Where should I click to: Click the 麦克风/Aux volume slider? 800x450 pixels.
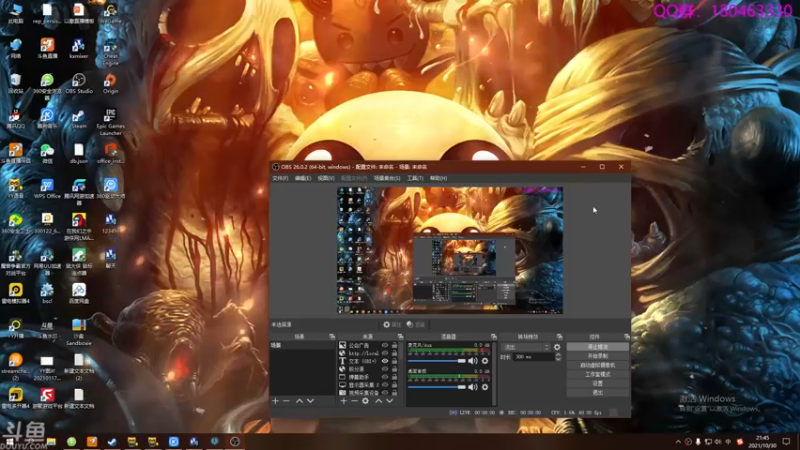point(437,361)
